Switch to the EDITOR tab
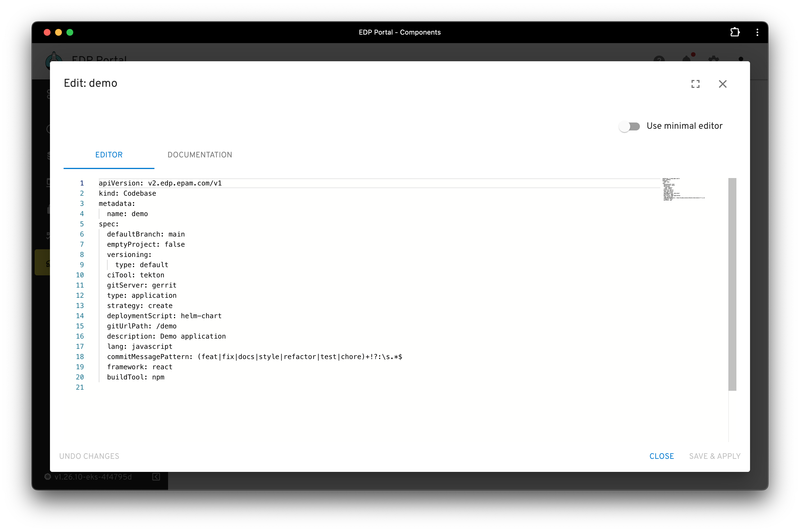Viewport: 800px width, 532px height. (109, 155)
